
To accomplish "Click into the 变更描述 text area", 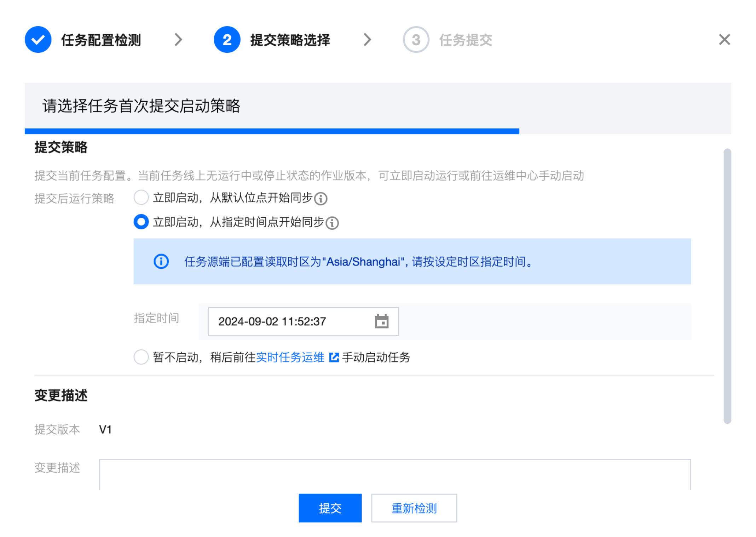I will coord(394,474).
